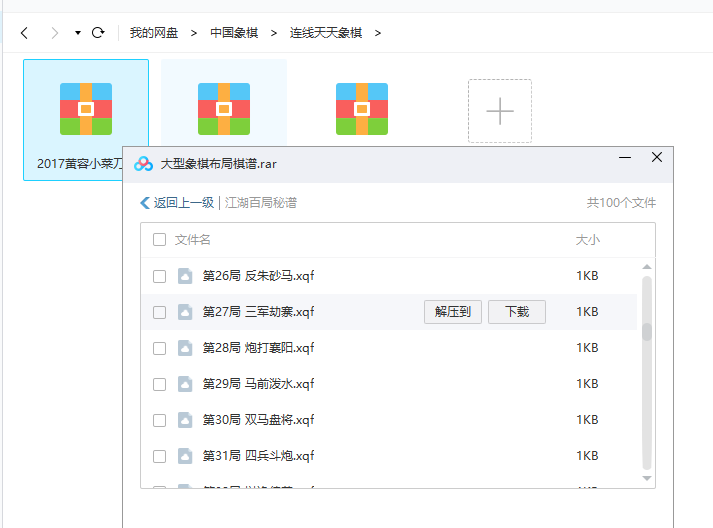This screenshot has width=713, height=528.
Task: Click file icon of 第26局 反朱砂马.xqf
Action: pos(185,276)
